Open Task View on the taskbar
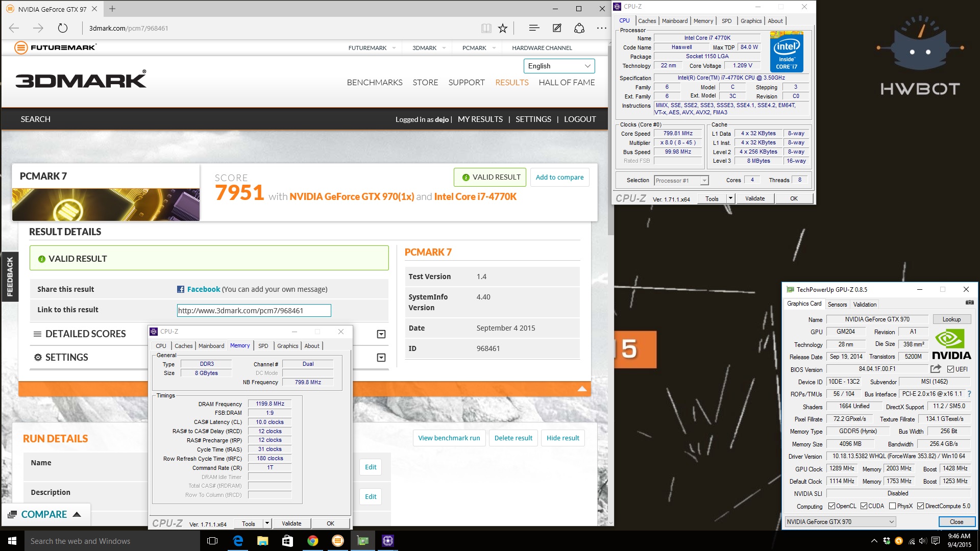 (x=212, y=541)
